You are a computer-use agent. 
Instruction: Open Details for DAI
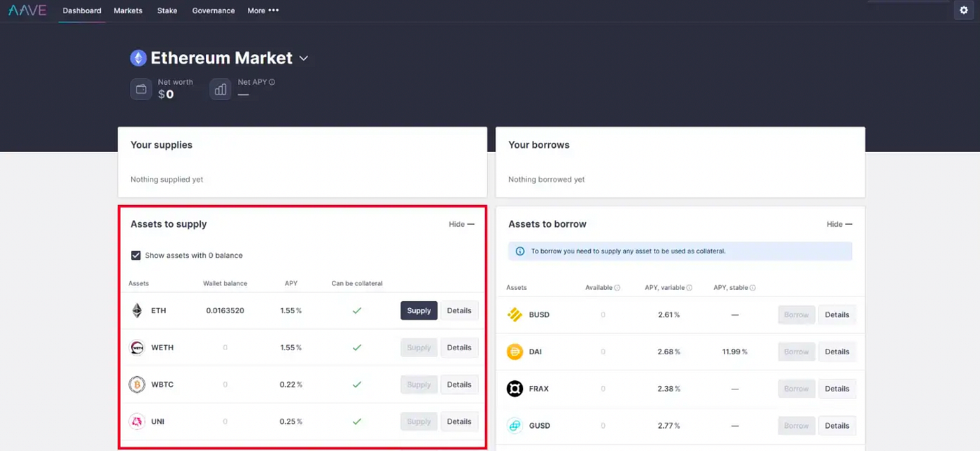tap(837, 352)
